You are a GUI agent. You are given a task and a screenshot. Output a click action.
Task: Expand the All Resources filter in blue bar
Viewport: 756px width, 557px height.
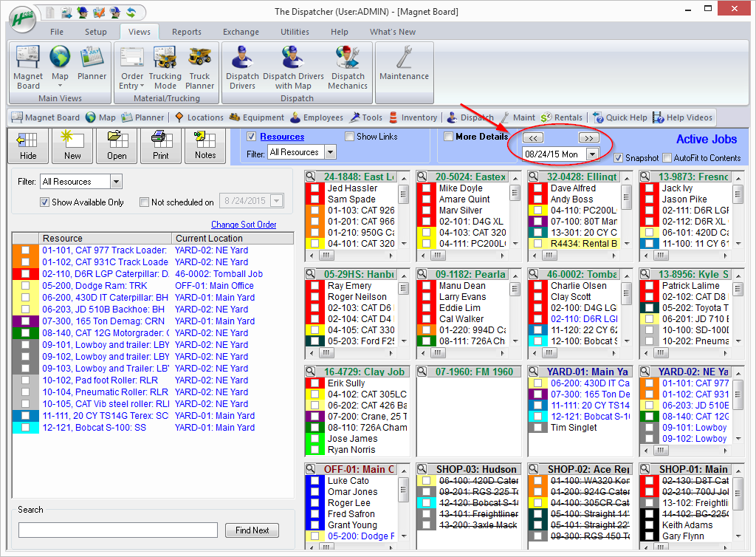pyautogui.click(x=329, y=152)
